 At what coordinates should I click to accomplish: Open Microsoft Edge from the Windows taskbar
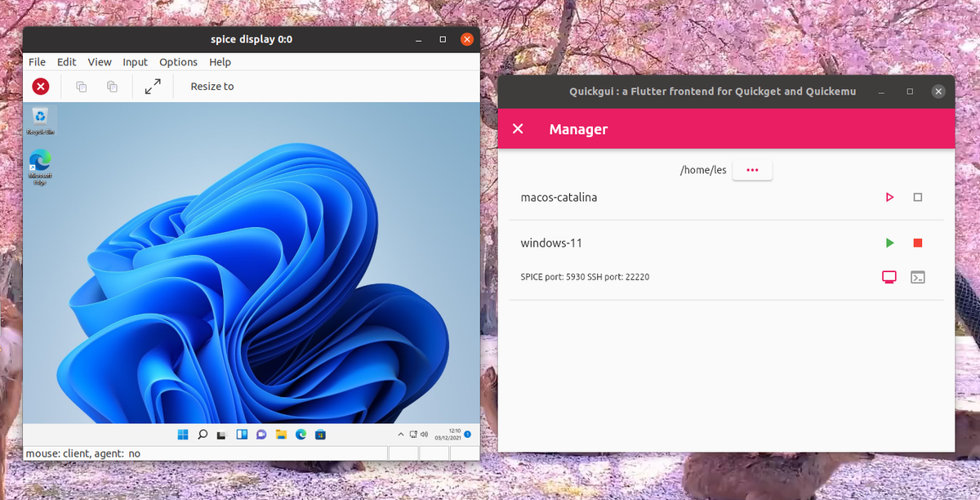click(x=299, y=434)
